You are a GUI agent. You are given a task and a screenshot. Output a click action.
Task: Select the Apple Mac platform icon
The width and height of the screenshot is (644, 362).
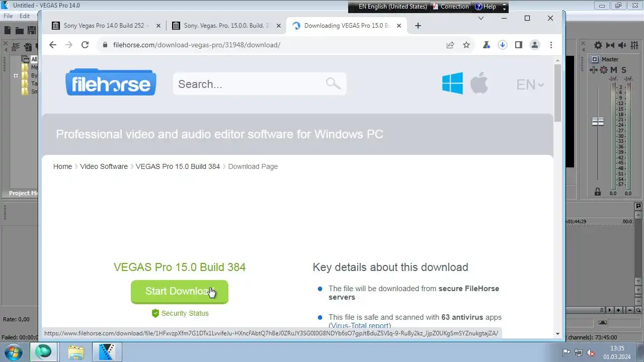(479, 82)
